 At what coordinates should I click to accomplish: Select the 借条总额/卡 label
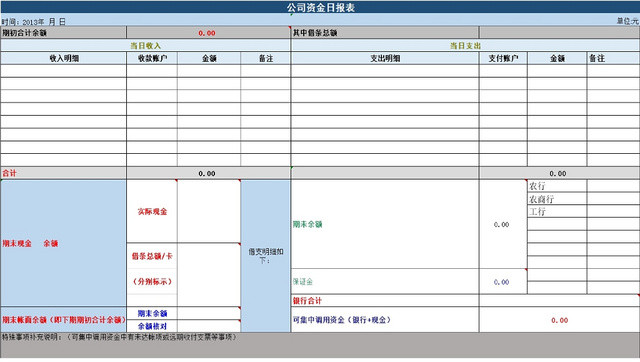(152, 256)
